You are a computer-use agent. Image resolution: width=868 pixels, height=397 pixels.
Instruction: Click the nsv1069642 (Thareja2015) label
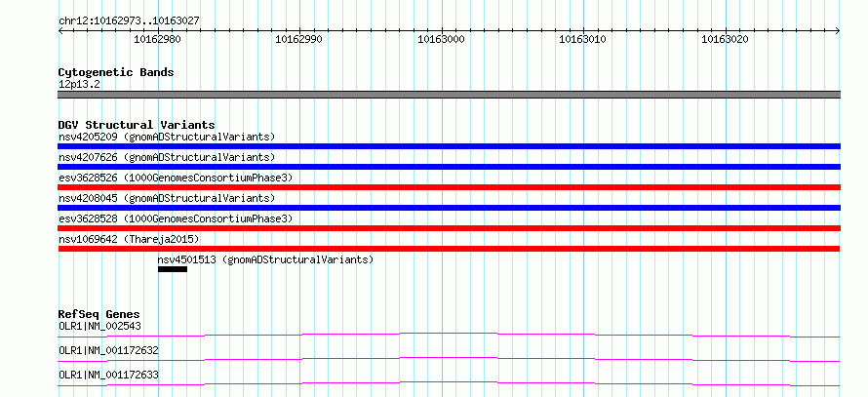click(x=129, y=239)
